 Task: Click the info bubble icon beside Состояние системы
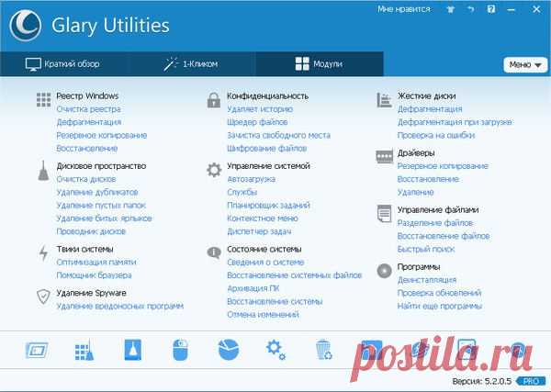[x=214, y=252]
